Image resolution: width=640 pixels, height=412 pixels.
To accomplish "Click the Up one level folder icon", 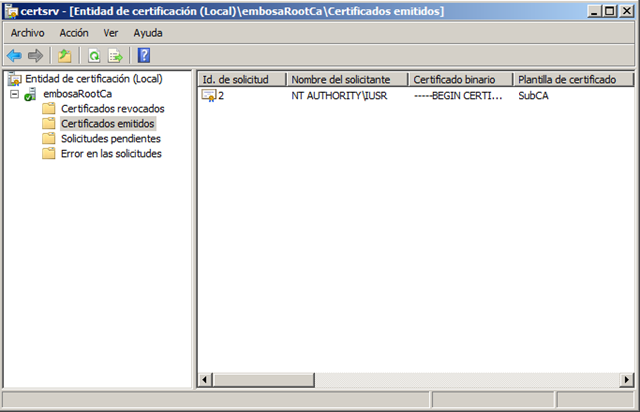I will (x=64, y=56).
